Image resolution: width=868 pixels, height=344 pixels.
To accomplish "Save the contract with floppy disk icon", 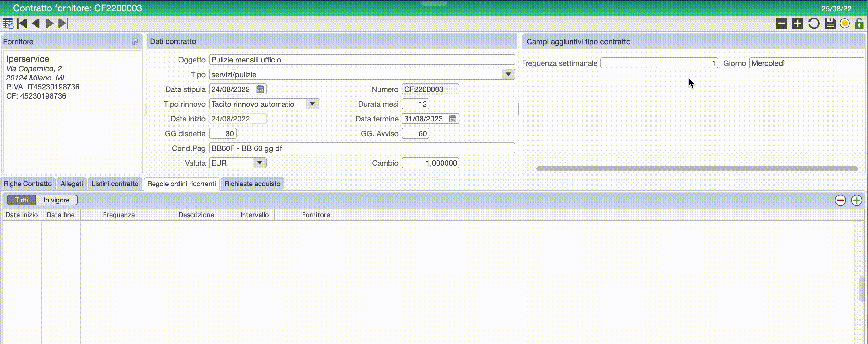I will (830, 23).
